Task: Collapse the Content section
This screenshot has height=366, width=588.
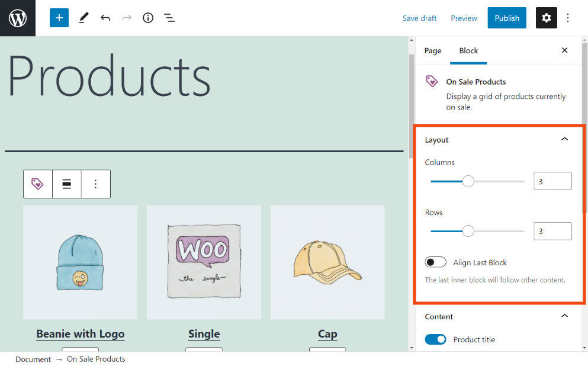Action: 564,316
